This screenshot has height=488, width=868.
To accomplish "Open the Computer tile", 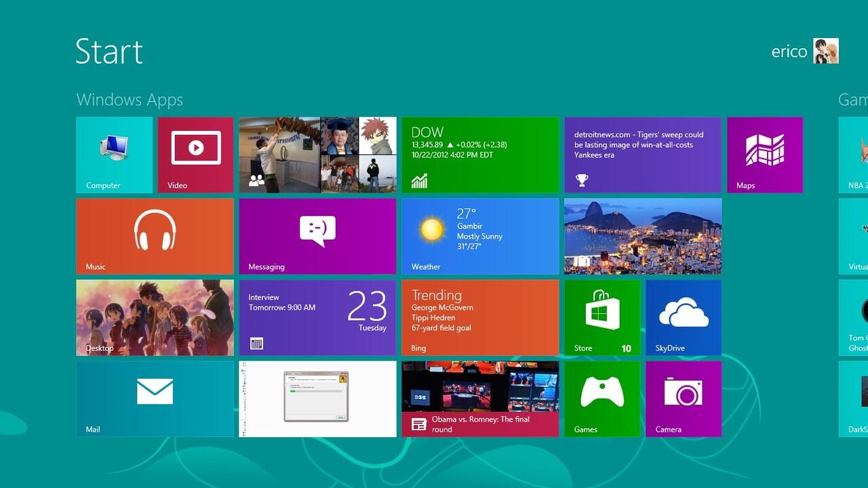I will coord(114,155).
